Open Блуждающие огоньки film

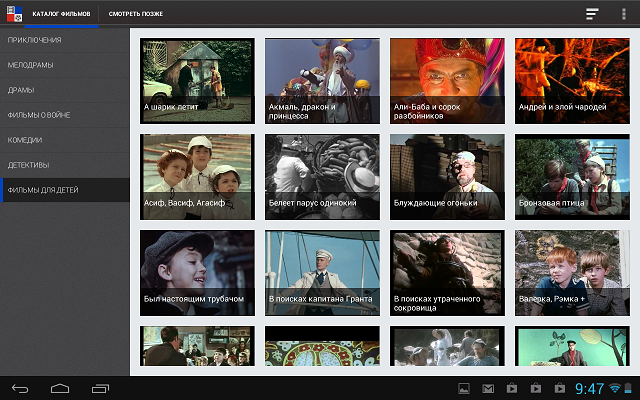click(x=447, y=177)
